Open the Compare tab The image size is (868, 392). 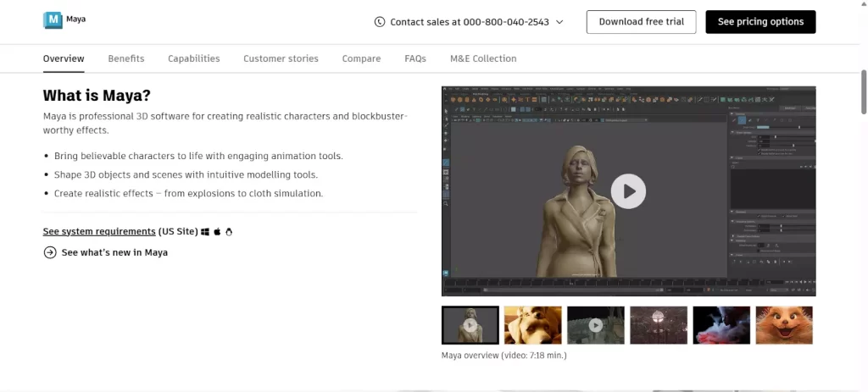pyautogui.click(x=361, y=58)
